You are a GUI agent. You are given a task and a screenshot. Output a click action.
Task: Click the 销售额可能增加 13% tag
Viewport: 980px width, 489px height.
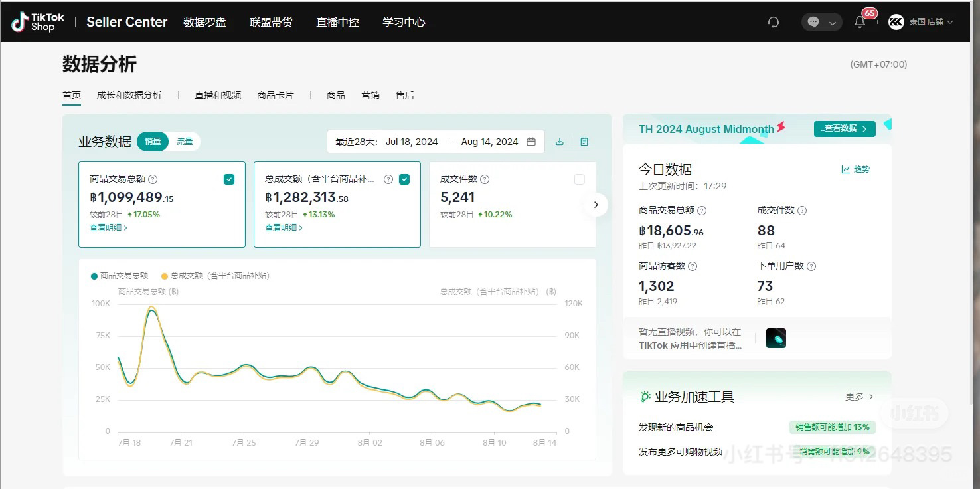[x=832, y=427]
